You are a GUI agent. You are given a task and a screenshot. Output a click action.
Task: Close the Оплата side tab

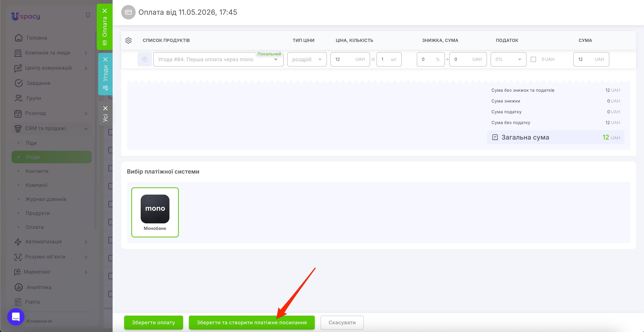coord(105,11)
